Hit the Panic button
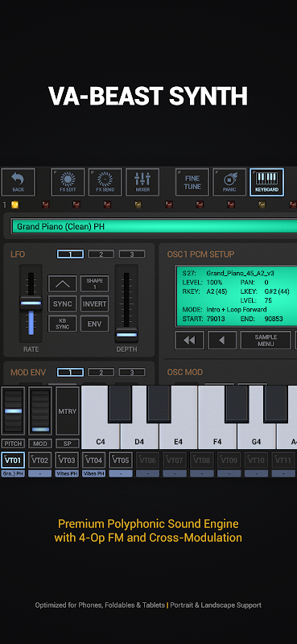This screenshot has width=297, height=644. coord(229,182)
